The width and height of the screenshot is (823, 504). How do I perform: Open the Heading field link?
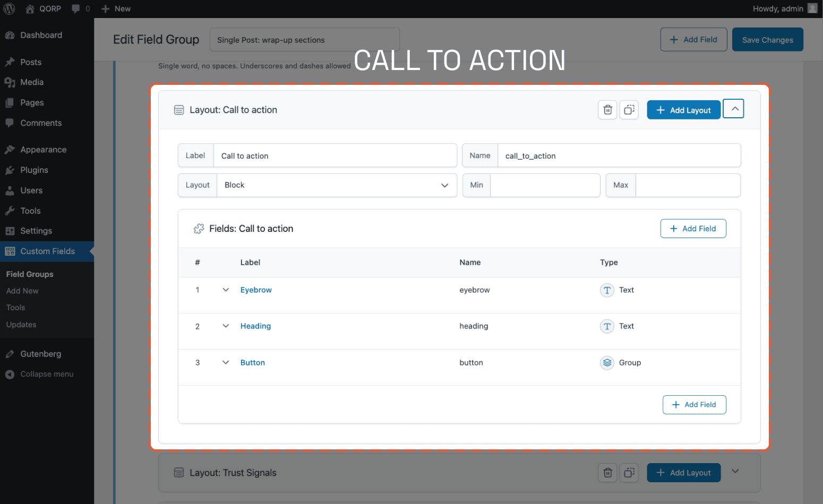pos(255,326)
